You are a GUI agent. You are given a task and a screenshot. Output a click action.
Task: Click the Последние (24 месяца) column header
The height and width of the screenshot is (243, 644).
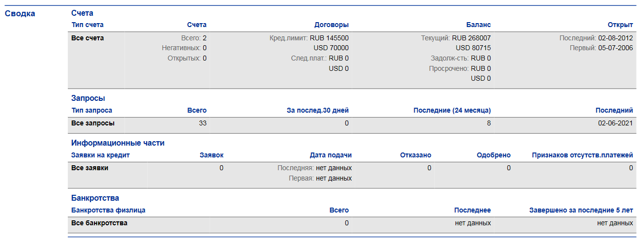[x=452, y=110]
